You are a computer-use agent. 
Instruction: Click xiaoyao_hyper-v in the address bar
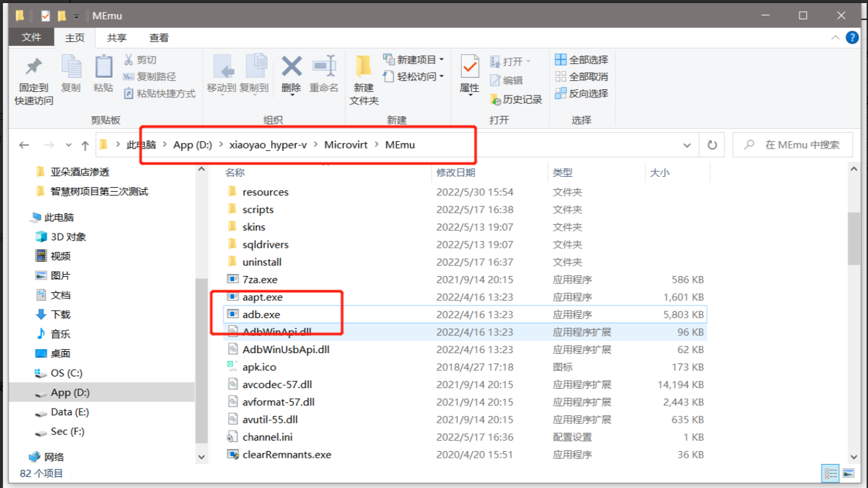(x=268, y=145)
